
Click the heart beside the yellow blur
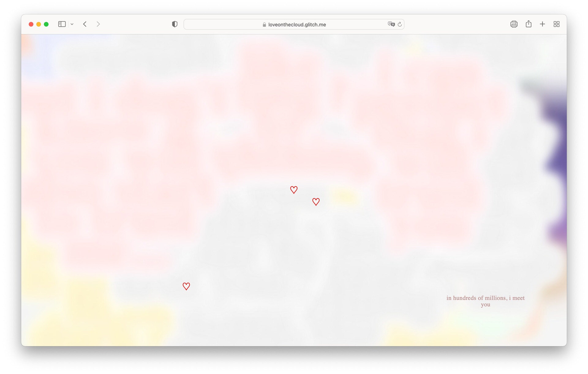pos(316,202)
